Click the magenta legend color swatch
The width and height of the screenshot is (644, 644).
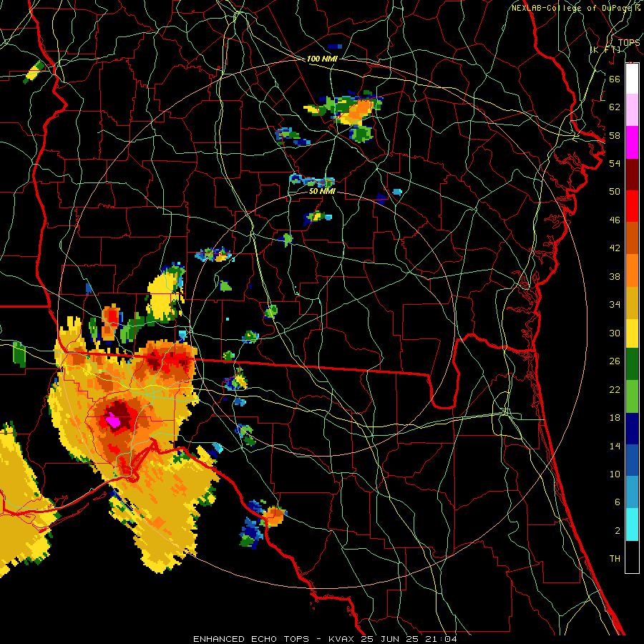[632, 142]
